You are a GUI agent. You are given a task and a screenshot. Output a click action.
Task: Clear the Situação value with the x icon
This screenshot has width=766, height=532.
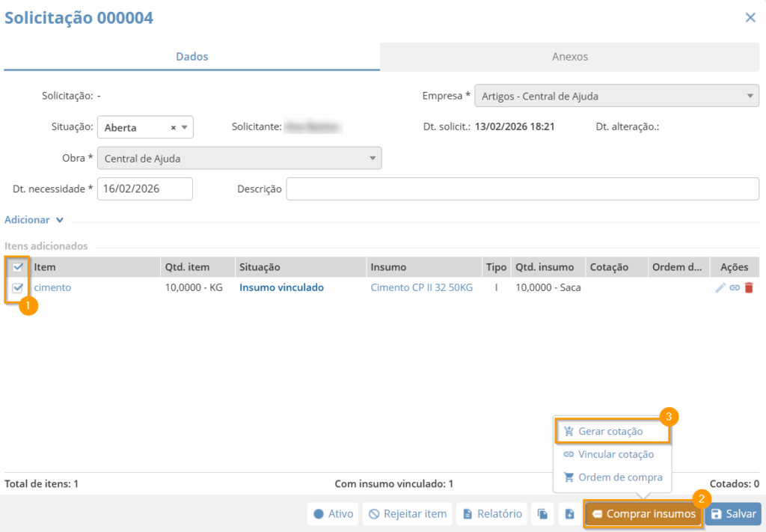174,128
